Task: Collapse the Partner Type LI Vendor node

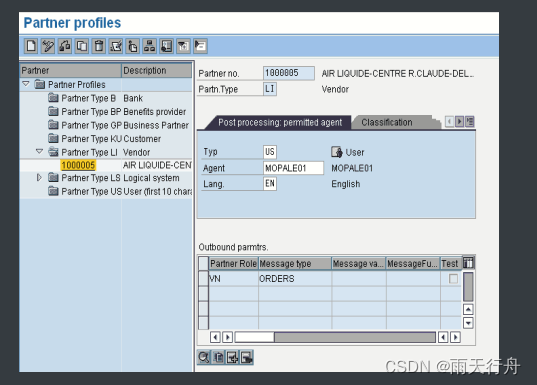Action: pos(39,151)
